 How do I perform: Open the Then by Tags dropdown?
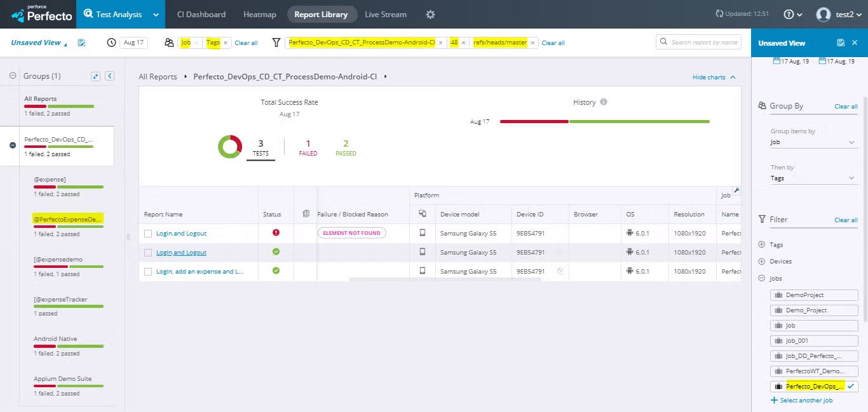pos(813,178)
